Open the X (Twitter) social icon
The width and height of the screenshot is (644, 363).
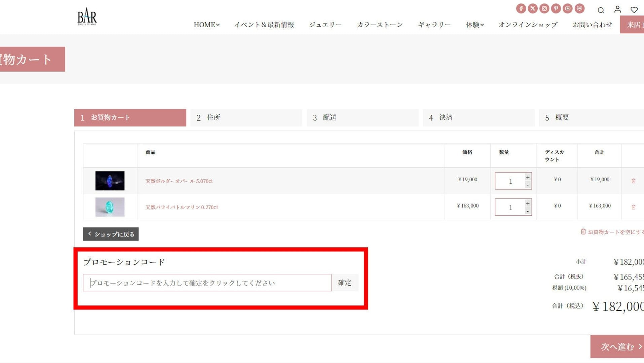(533, 8)
